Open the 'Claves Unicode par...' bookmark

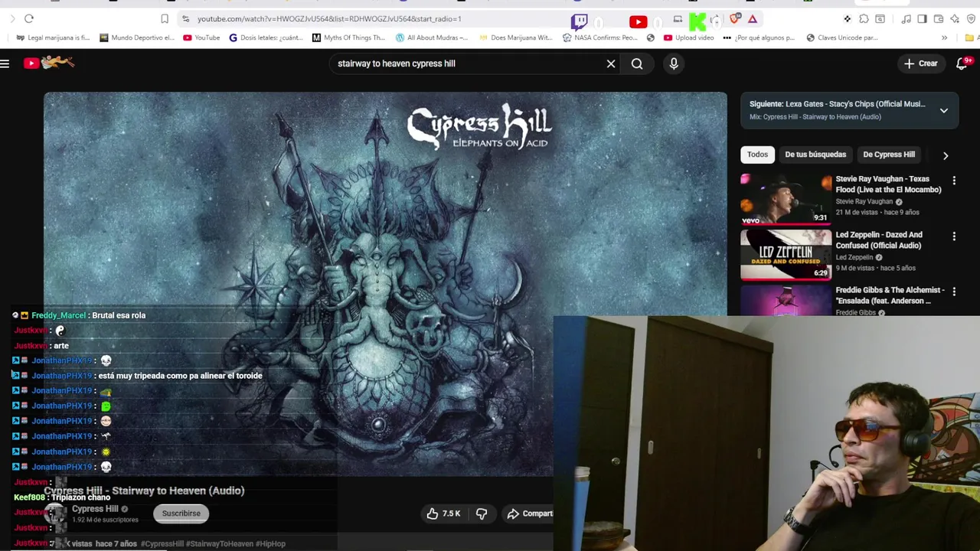(x=842, y=37)
